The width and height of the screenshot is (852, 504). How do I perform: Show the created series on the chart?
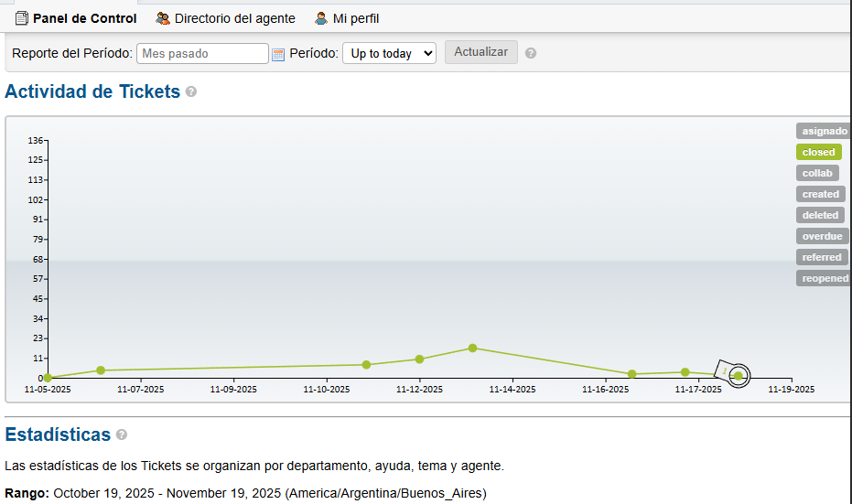coord(820,194)
